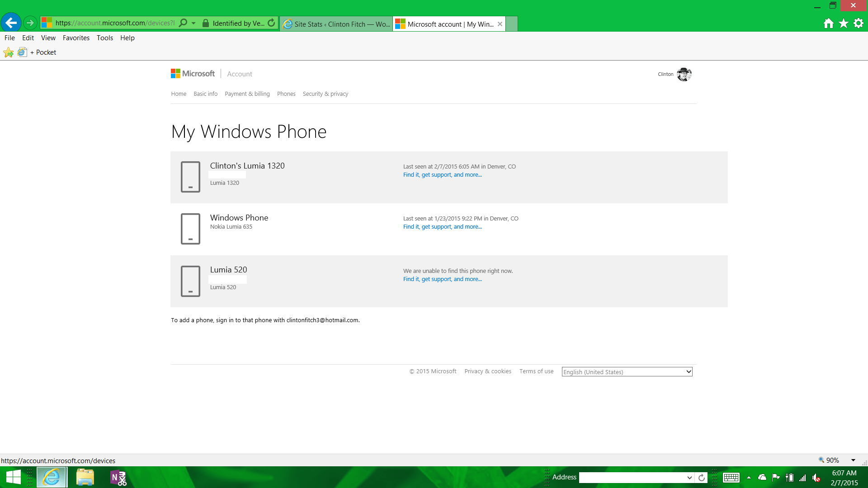Screen dimensions: 868x488
Task: Open Action Center flag icon
Action: (776, 478)
